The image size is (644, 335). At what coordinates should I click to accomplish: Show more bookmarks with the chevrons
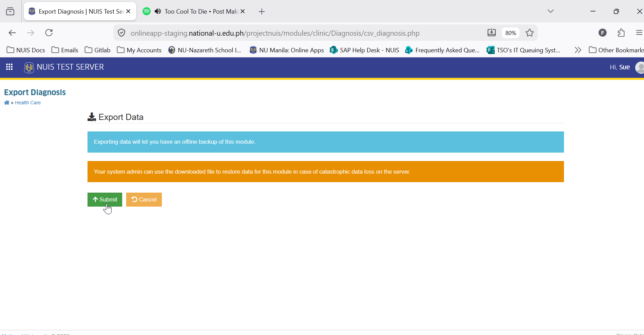click(x=578, y=50)
